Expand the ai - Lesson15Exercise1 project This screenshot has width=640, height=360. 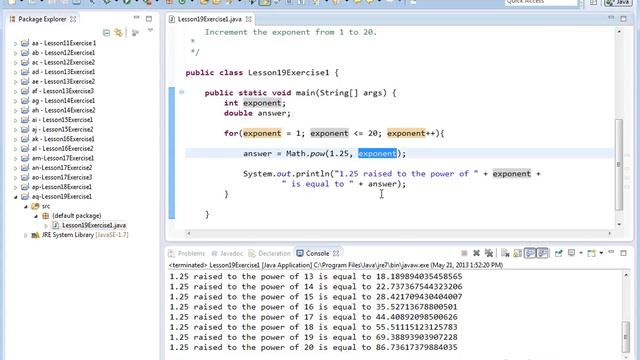16,120
